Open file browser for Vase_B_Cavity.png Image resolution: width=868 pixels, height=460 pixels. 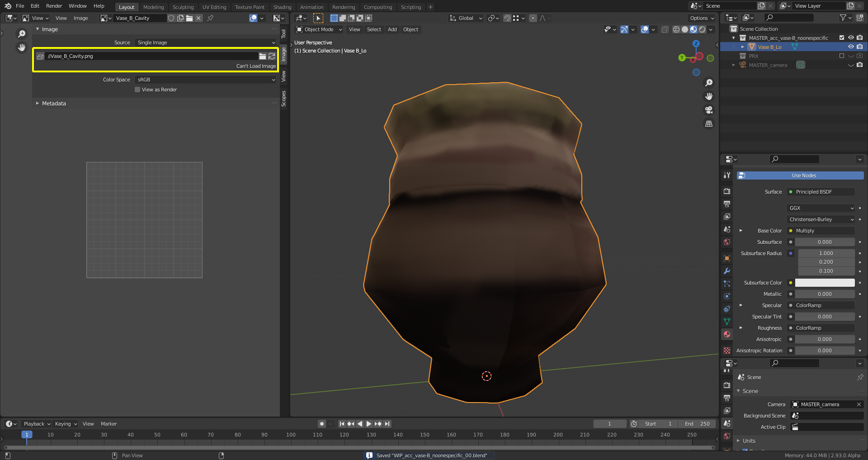click(x=262, y=56)
